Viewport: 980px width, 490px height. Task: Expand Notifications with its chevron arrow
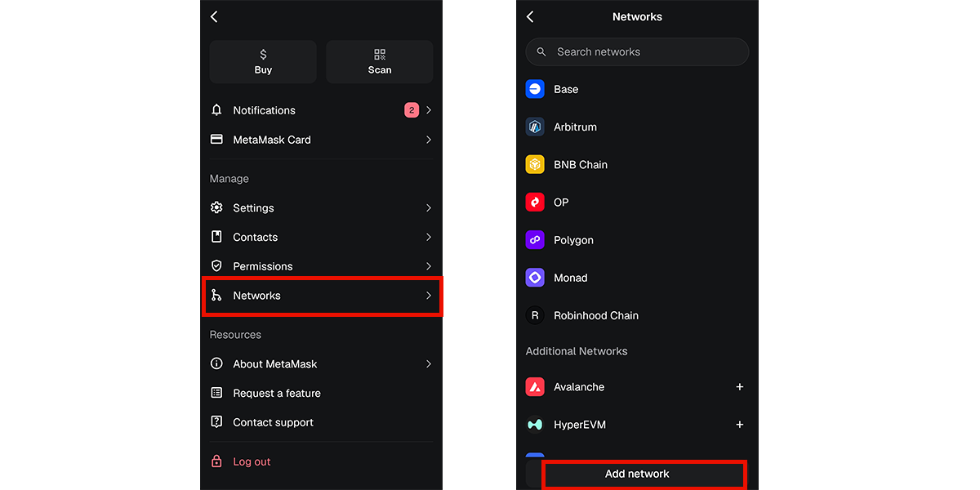[x=429, y=110]
